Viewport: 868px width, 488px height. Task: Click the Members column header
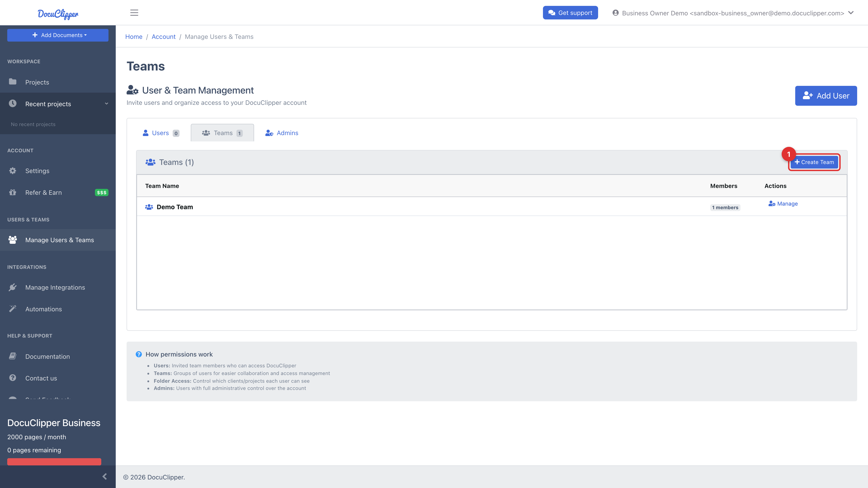tap(724, 186)
